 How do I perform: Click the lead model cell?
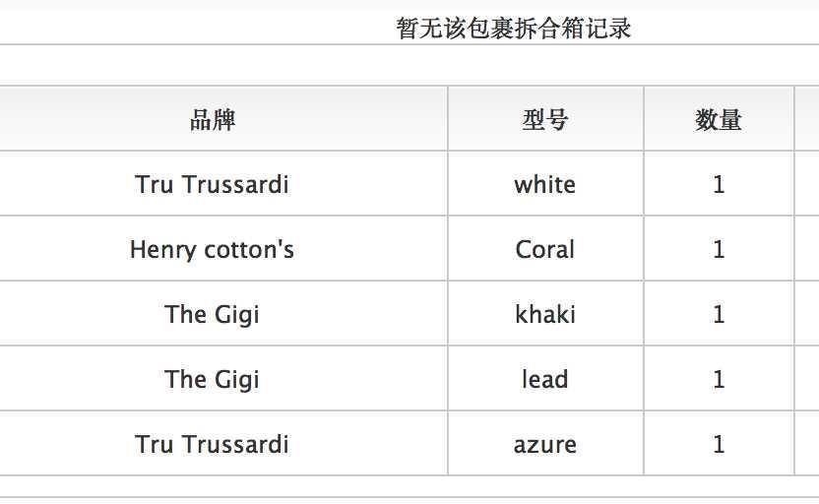(x=544, y=379)
